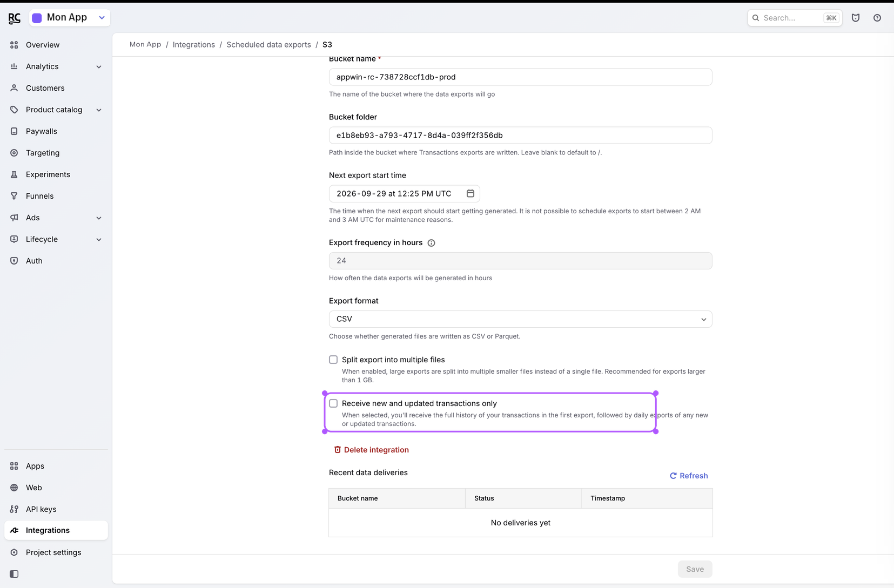Click the Experiments flask icon

click(14, 174)
